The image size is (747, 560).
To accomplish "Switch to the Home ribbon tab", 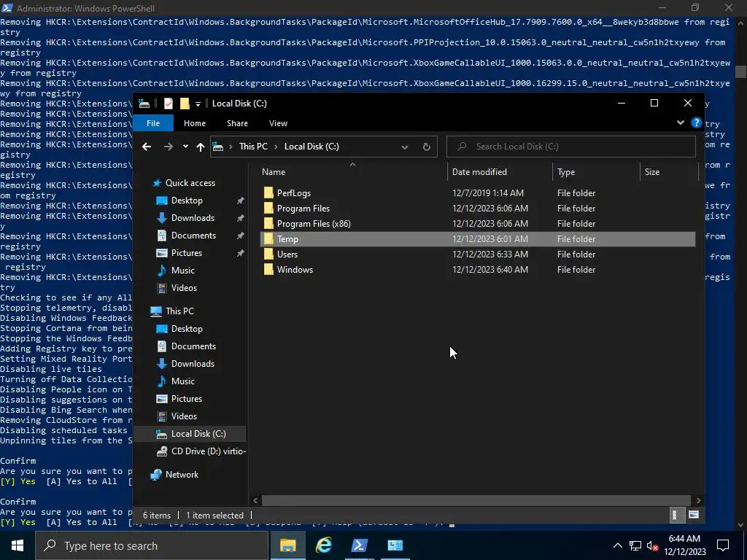I will [195, 123].
